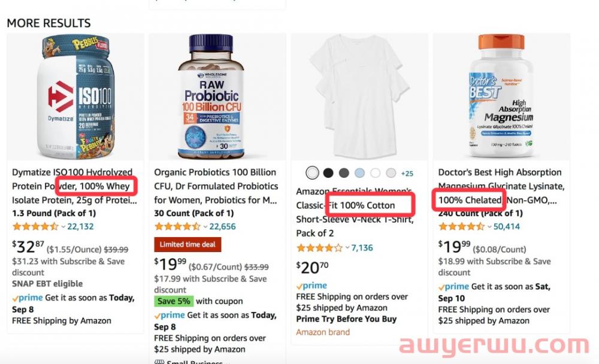
Task: Expand rating chevron beside 50,414 reviews
Action: click(489, 226)
